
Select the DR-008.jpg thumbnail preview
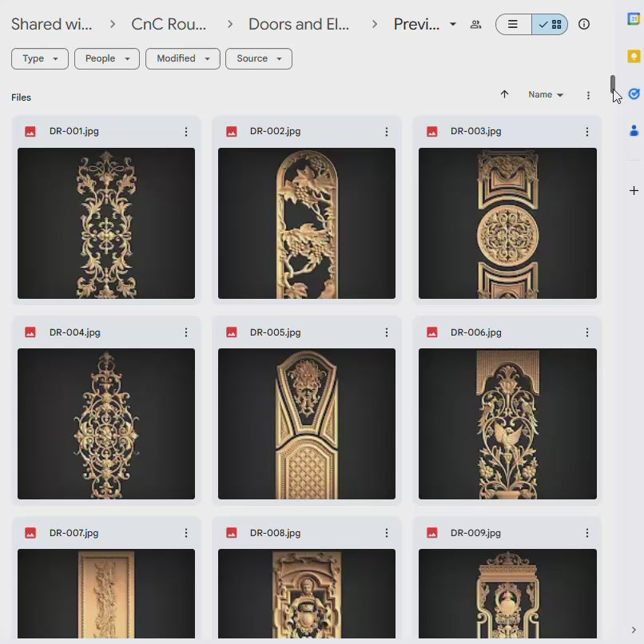click(x=307, y=594)
